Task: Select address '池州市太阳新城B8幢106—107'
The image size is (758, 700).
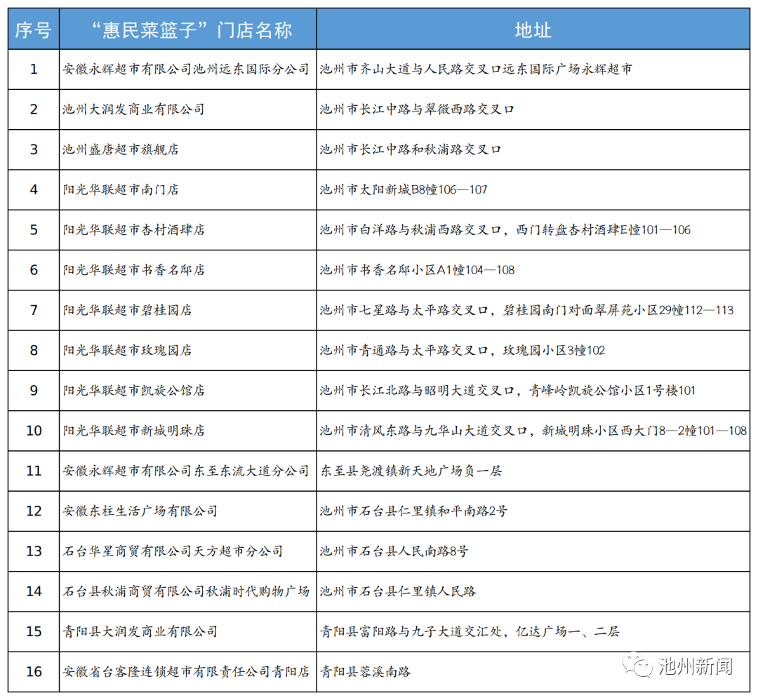Action: [404, 189]
